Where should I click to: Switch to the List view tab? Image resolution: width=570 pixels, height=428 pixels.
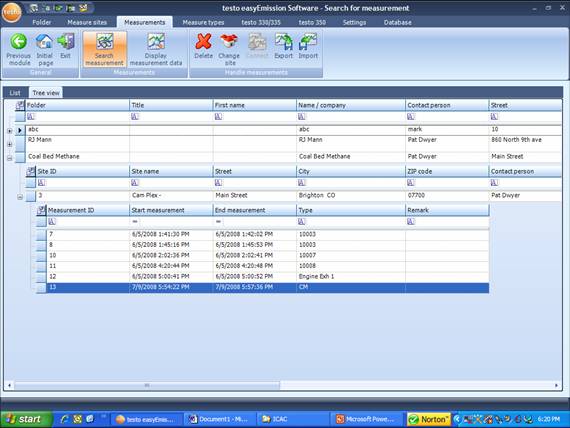15,93
